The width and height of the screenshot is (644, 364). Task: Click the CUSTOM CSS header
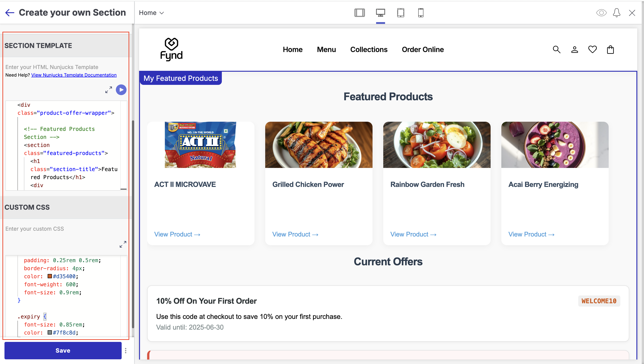(x=66, y=207)
